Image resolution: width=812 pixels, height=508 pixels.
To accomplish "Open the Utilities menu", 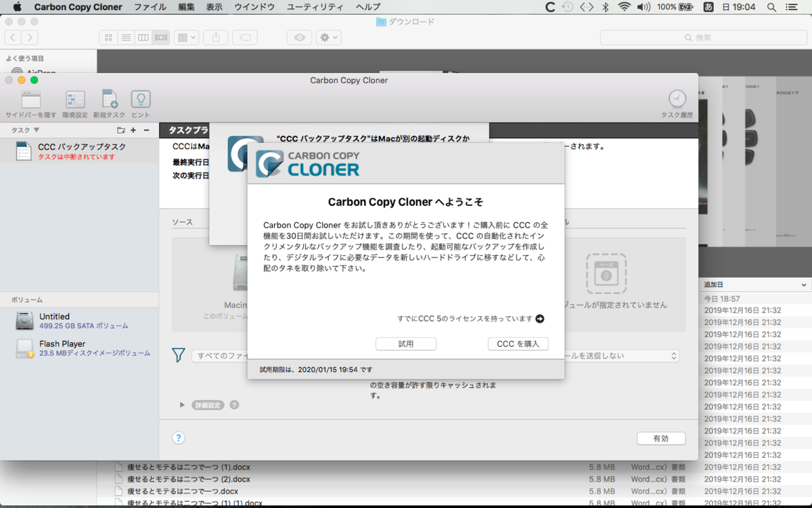I will [x=315, y=7].
